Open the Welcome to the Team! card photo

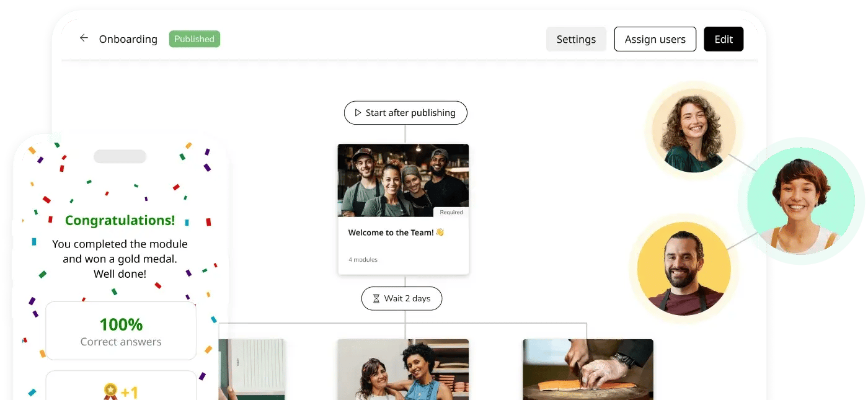[x=403, y=180]
